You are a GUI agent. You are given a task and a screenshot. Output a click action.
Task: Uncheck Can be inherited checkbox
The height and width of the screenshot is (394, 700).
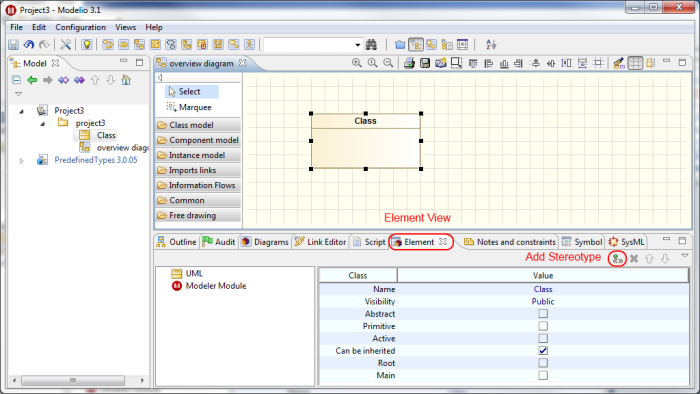click(543, 351)
